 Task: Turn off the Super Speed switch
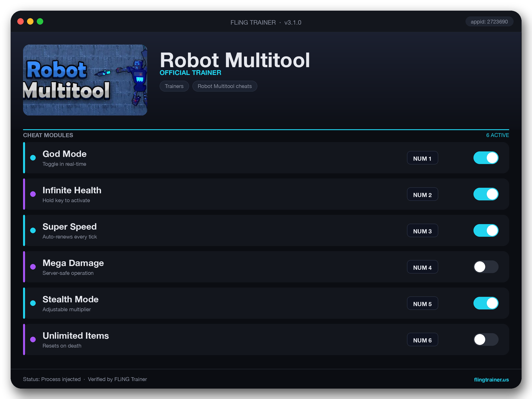click(x=486, y=230)
